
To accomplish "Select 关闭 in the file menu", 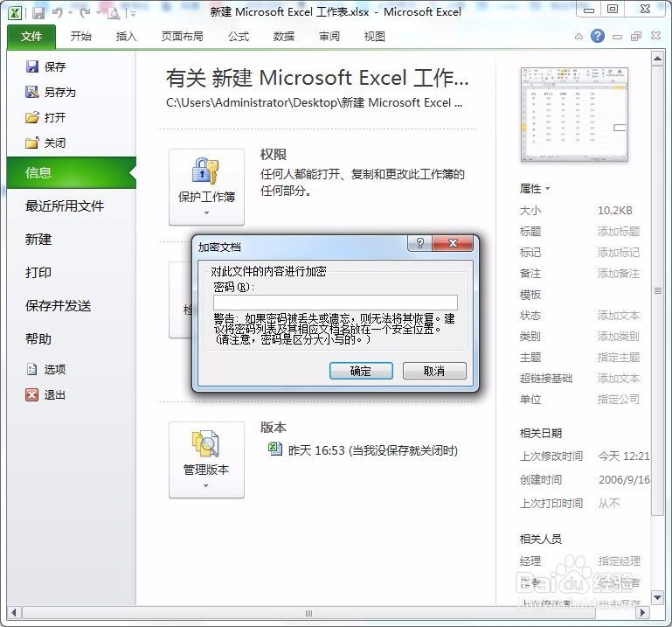I will click(x=45, y=143).
